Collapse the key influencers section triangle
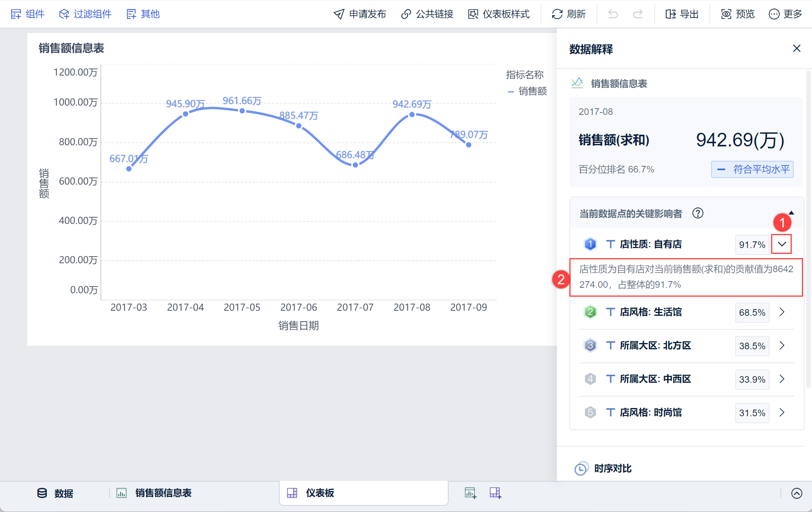812x512 pixels. [791, 213]
